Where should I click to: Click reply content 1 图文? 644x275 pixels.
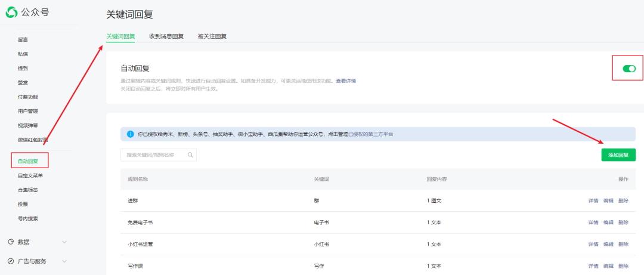(x=434, y=200)
